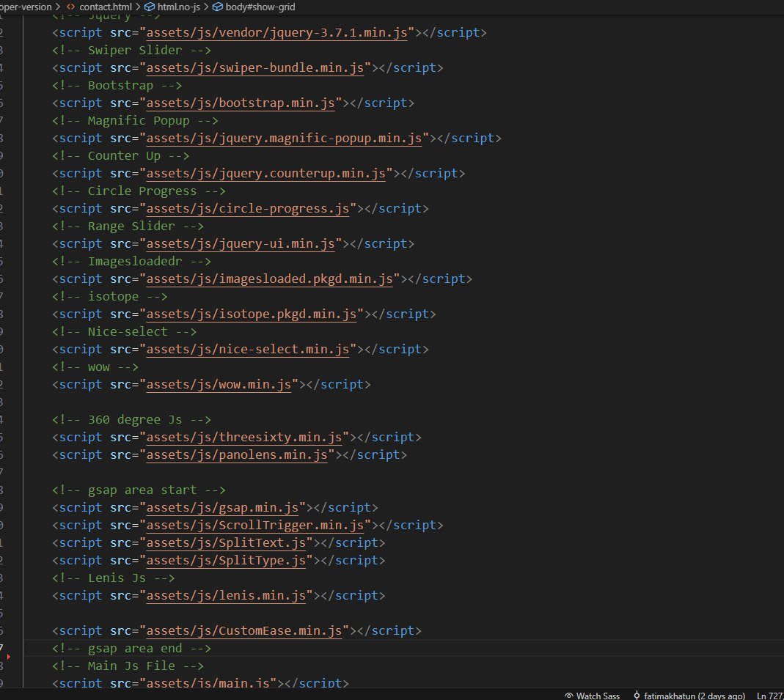
Task: Follow ScrollTrigger.min.js link
Action: [x=255, y=525]
